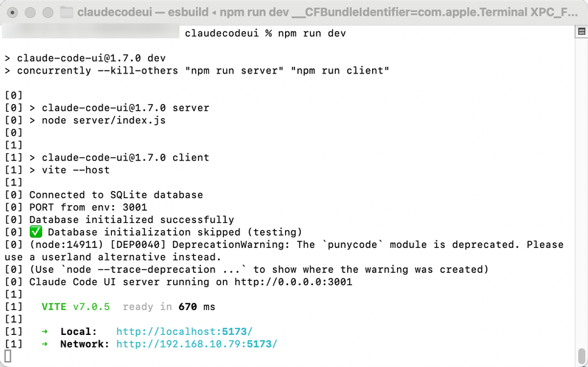This screenshot has width=588, height=367.
Task: Click the VITE v7.0.5 text
Action: (x=76, y=306)
